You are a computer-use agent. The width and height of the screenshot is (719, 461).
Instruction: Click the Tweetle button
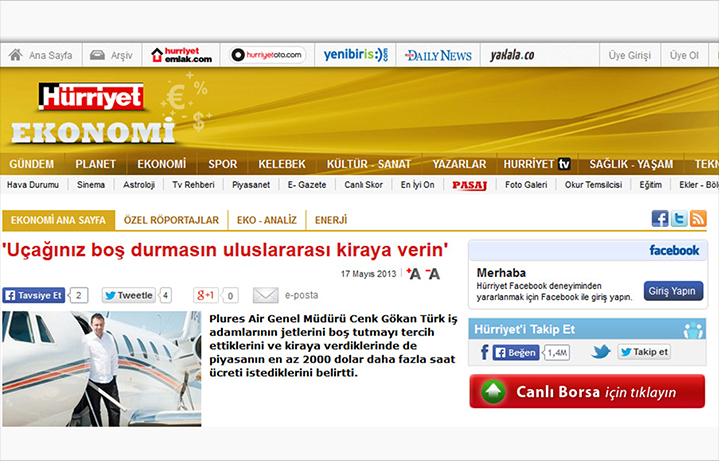click(x=129, y=295)
